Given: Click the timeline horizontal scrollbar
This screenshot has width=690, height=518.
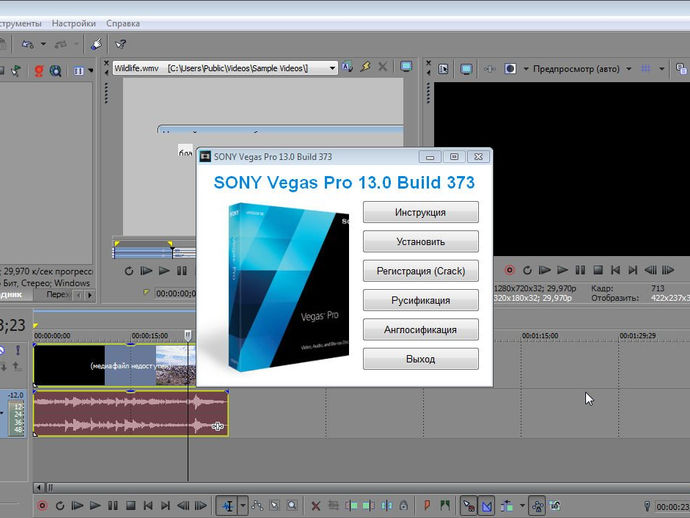Looking at the screenshot, I should (x=361, y=487).
